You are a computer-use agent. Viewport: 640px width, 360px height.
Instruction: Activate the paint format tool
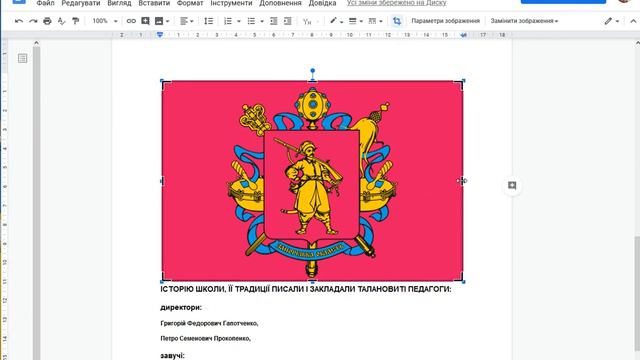coord(76,21)
